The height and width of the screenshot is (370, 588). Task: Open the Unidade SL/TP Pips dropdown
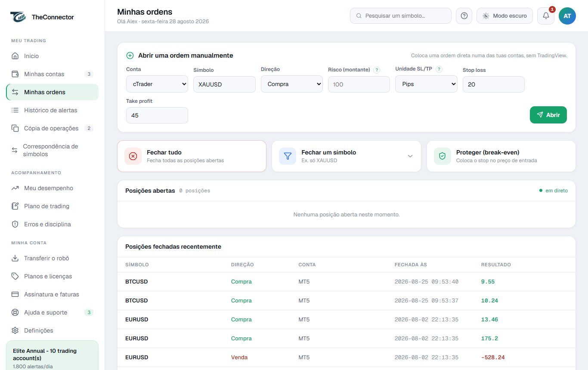coord(426,84)
